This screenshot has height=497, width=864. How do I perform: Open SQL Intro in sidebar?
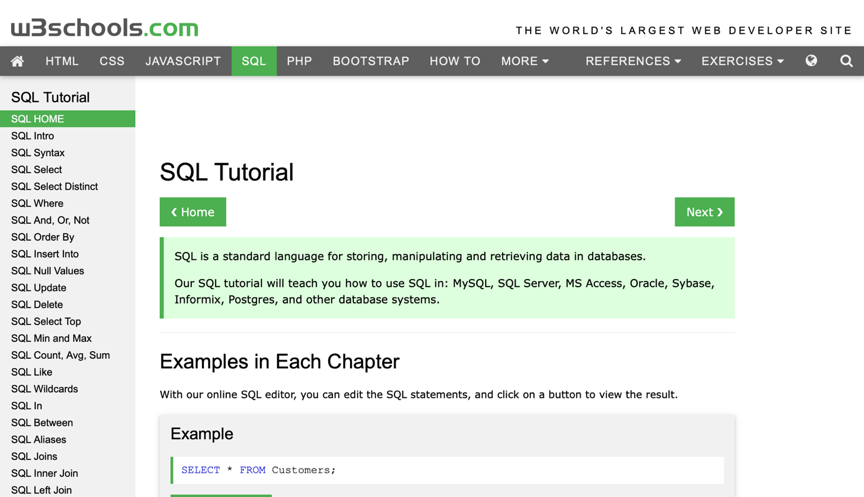pos(33,136)
